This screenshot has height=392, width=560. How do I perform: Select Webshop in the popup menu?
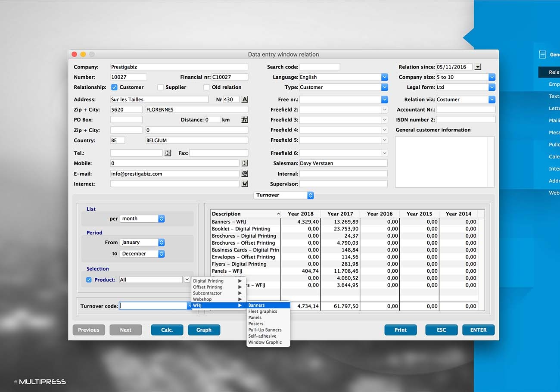pyautogui.click(x=218, y=299)
